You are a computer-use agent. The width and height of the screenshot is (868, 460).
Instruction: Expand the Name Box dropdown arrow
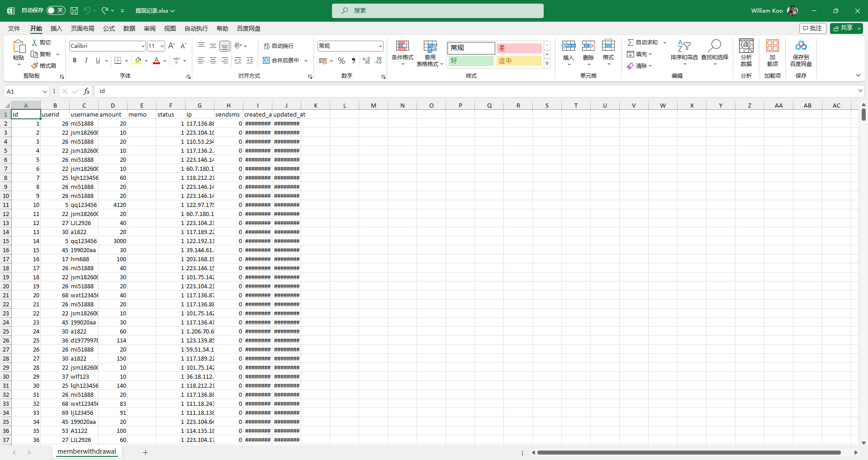44,92
